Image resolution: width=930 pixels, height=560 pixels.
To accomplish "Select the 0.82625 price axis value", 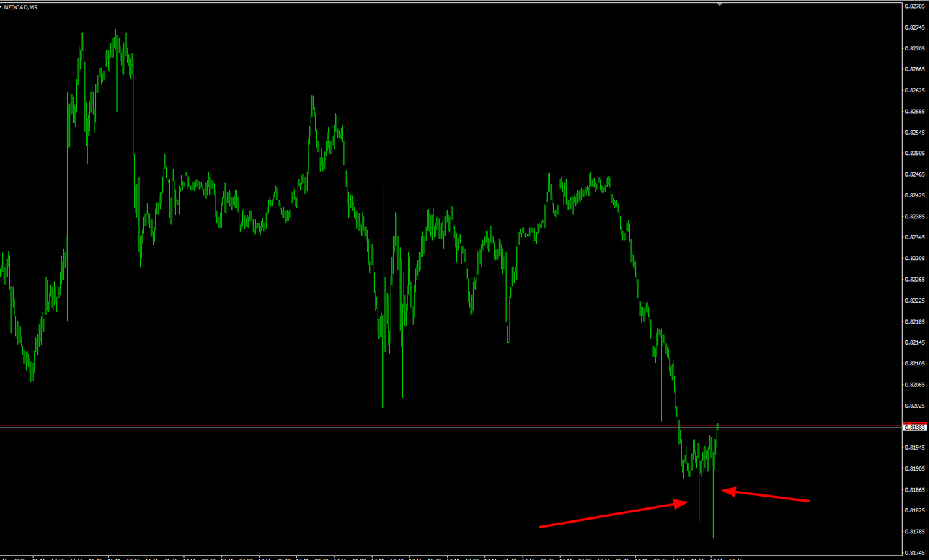I will click(x=915, y=91).
